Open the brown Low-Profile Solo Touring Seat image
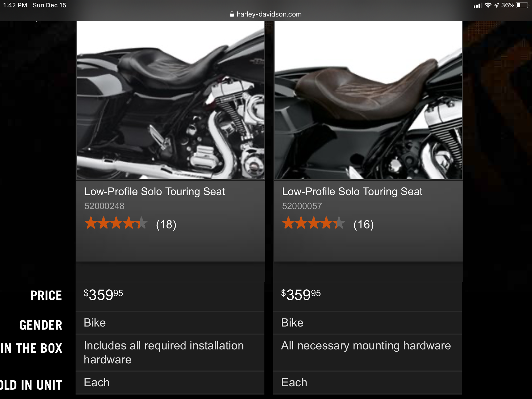Viewport: 532px width, 399px height. click(x=368, y=100)
